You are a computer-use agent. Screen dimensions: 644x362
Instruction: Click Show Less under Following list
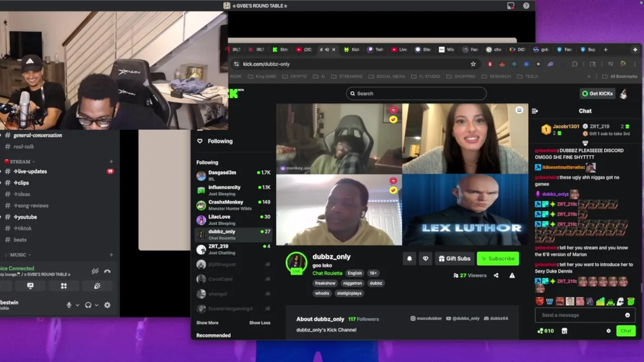click(260, 323)
